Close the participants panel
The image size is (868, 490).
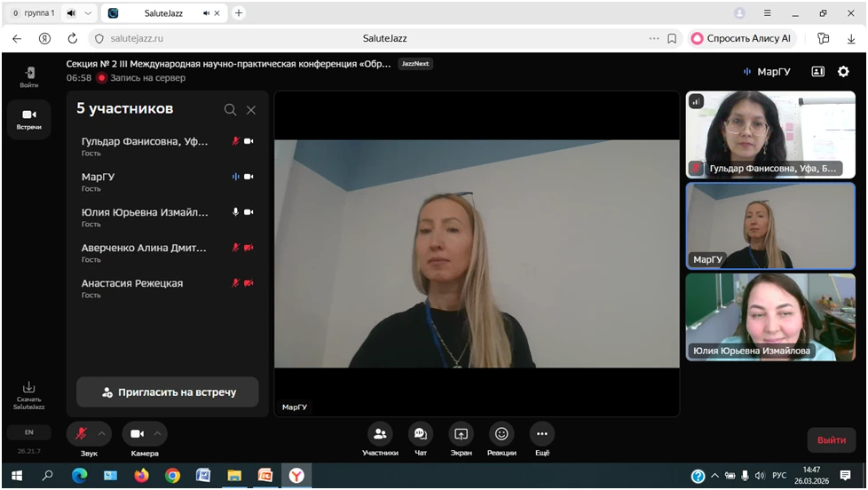click(251, 109)
